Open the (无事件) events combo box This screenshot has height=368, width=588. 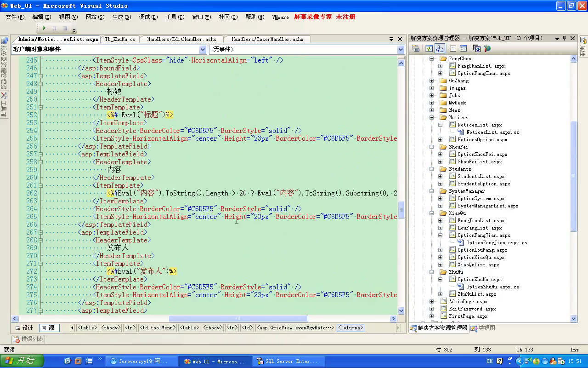306,49
